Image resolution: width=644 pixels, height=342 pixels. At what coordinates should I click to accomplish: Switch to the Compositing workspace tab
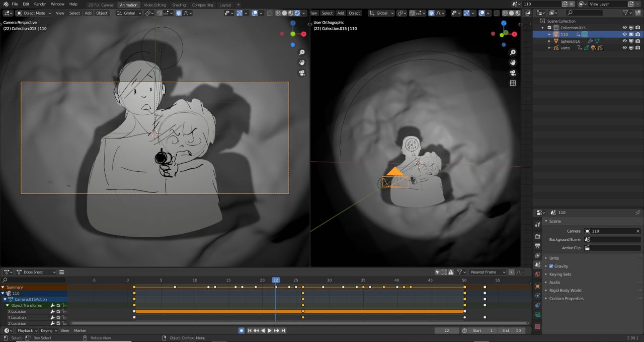click(202, 5)
